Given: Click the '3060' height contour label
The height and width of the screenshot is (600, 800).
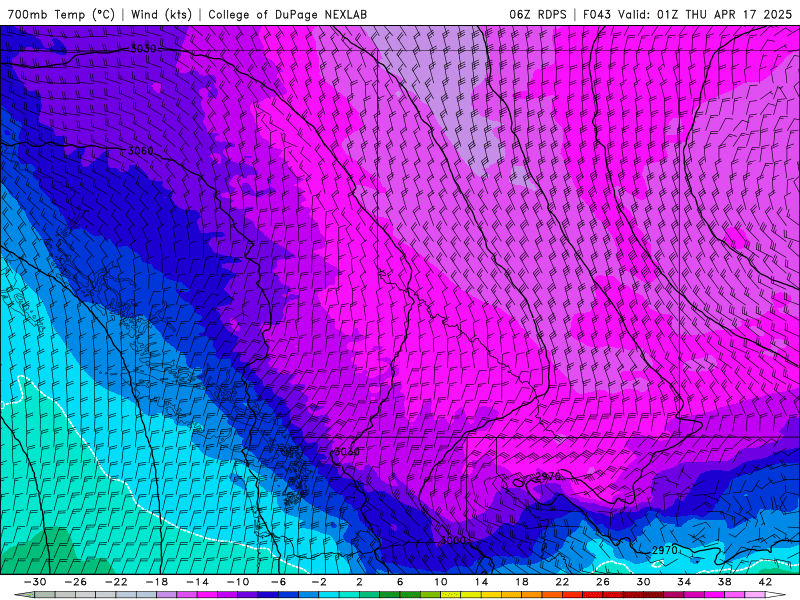Looking at the screenshot, I should click(x=140, y=151).
